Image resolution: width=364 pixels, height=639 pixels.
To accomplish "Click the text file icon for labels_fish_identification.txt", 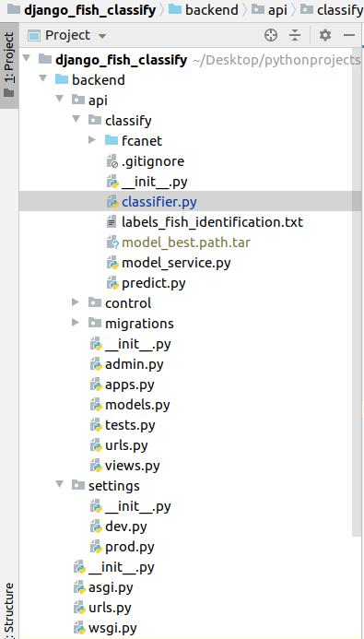I will click(112, 222).
